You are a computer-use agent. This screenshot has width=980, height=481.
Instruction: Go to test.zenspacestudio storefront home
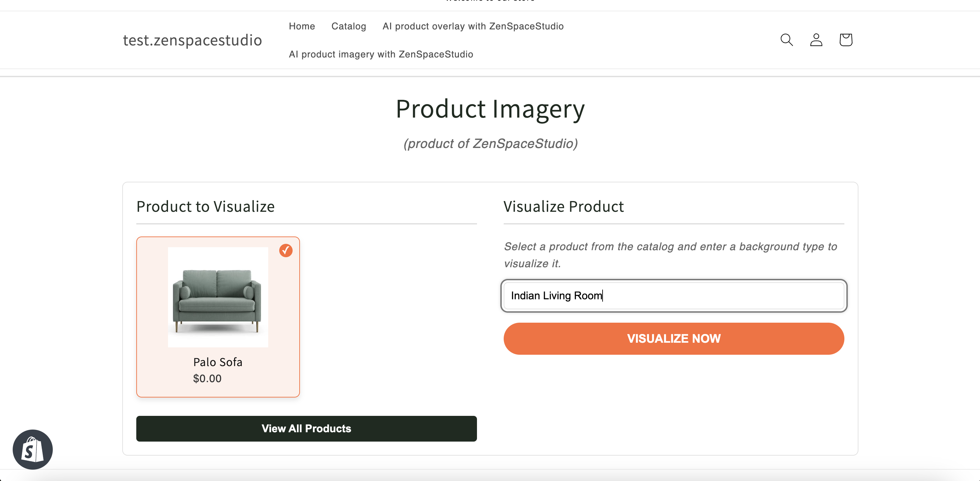point(192,40)
